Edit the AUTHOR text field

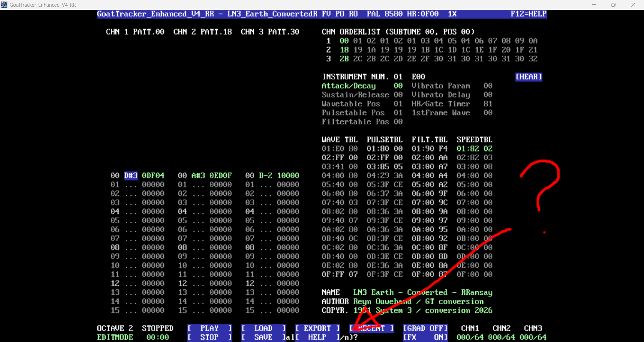point(418,301)
